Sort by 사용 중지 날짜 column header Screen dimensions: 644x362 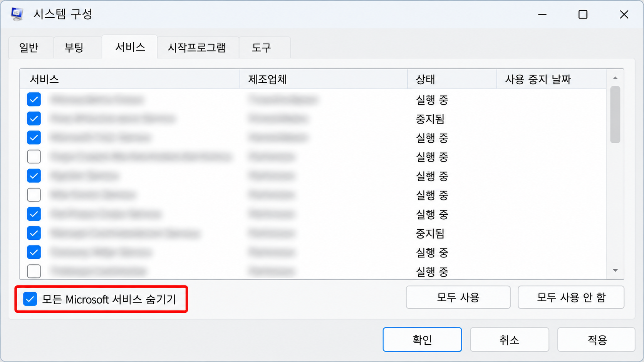pyautogui.click(x=552, y=79)
